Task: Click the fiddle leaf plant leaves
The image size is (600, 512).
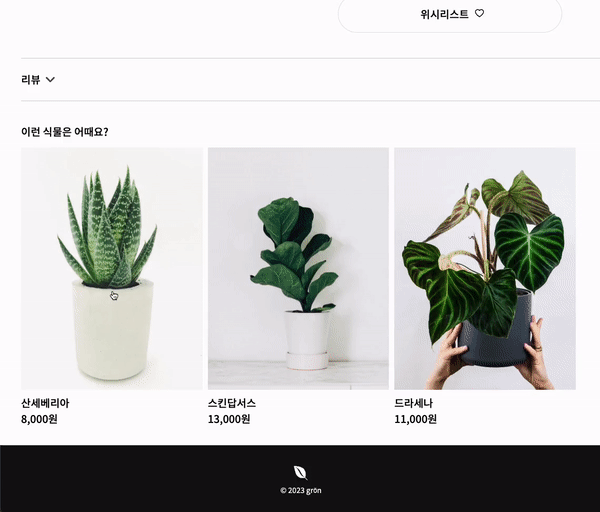Action: coord(294,254)
